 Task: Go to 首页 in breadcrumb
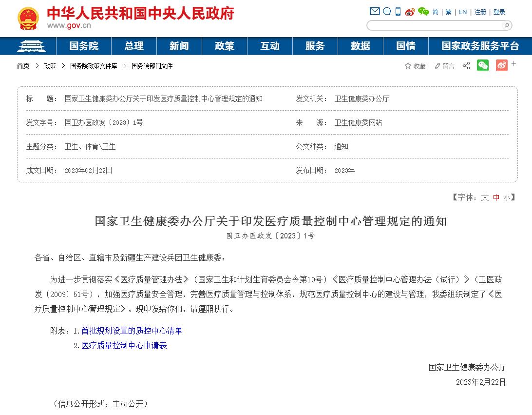click(23, 66)
